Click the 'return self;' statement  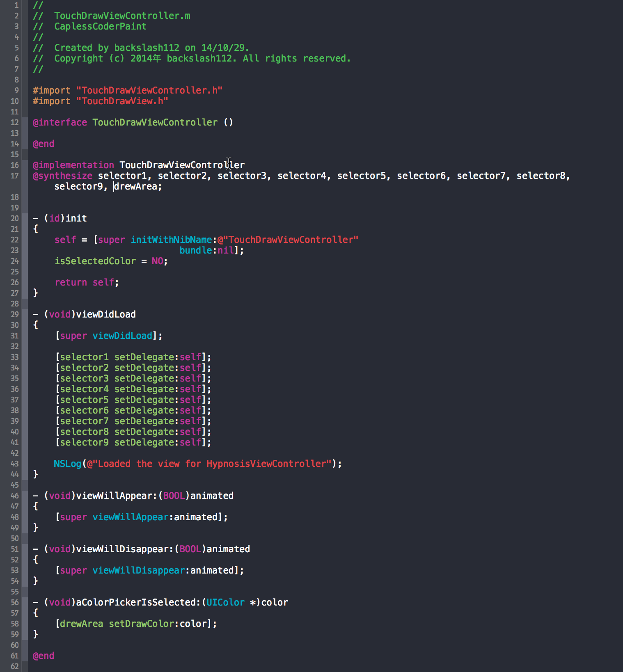click(87, 282)
